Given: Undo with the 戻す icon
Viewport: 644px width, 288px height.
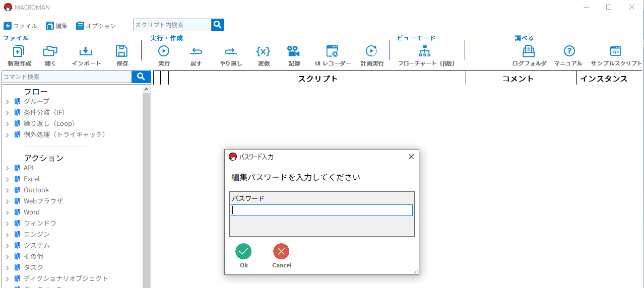Looking at the screenshot, I should tap(196, 51).
